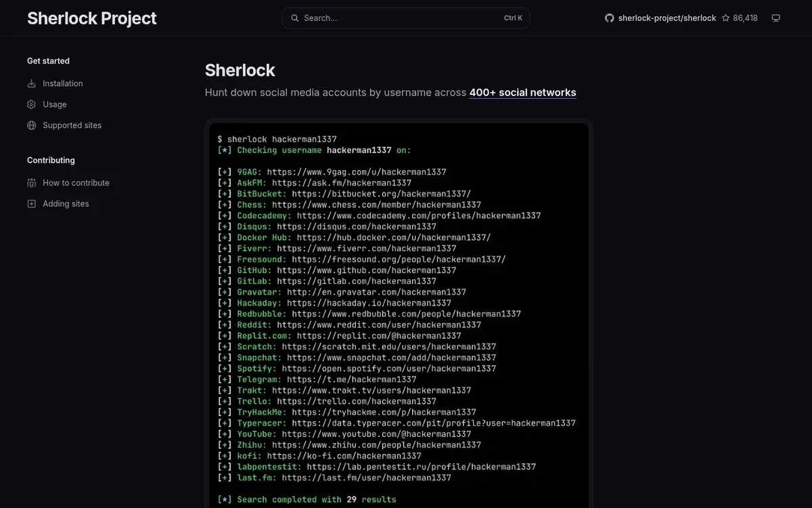
Task: Click the AskFM result URL
Action: (342, 183)
